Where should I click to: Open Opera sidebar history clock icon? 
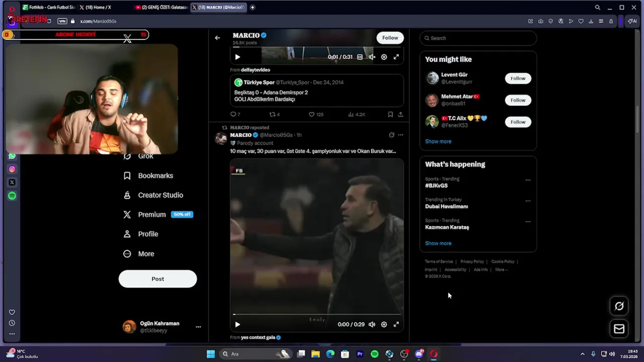[12, 323]
